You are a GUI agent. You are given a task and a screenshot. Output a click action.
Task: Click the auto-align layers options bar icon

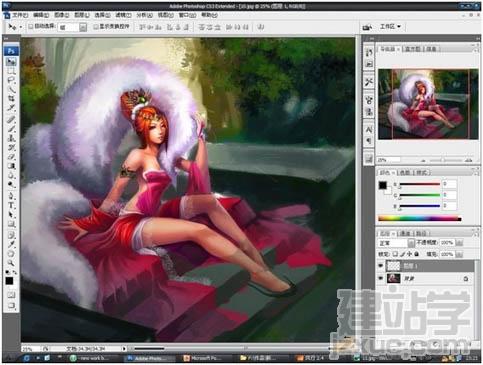[x=261, y=27]
